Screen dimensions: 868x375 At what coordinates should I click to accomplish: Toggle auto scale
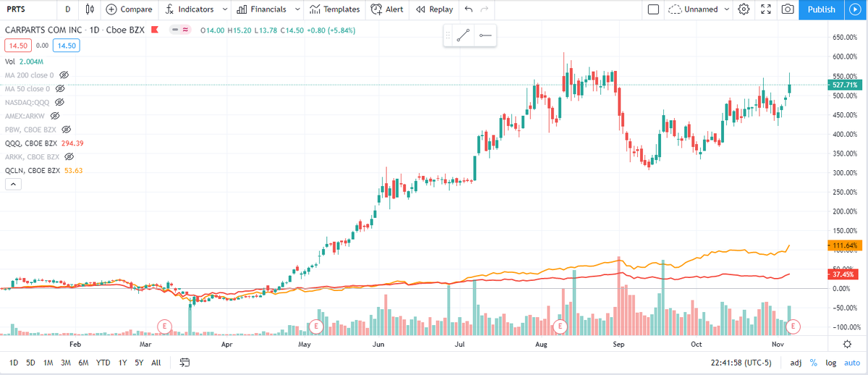click(853, 362)
